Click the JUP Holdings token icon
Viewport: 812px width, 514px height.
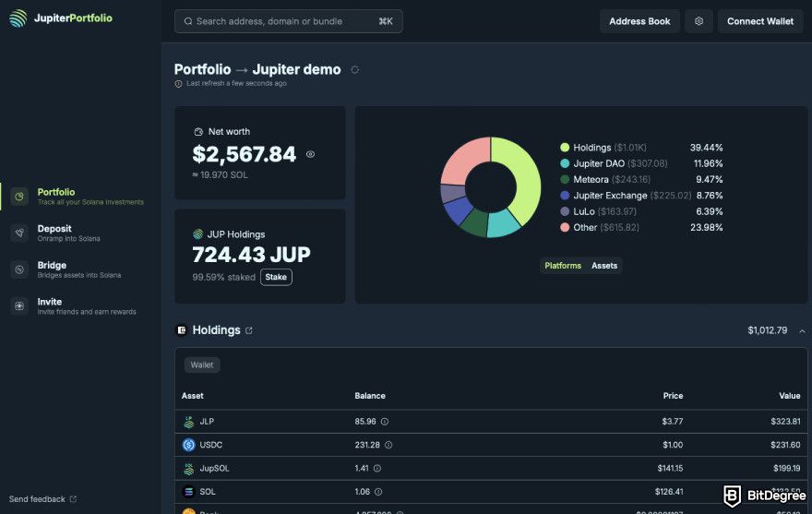(x=197, y=234)
